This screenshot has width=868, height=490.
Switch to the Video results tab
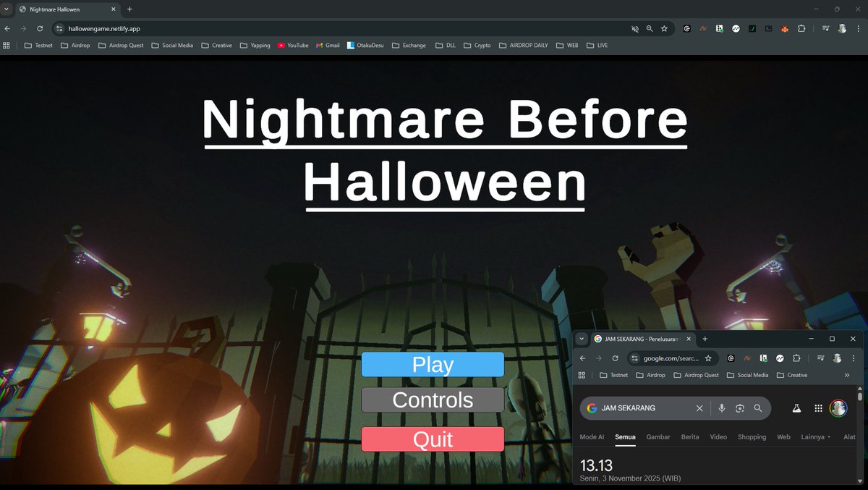(718, 437)
